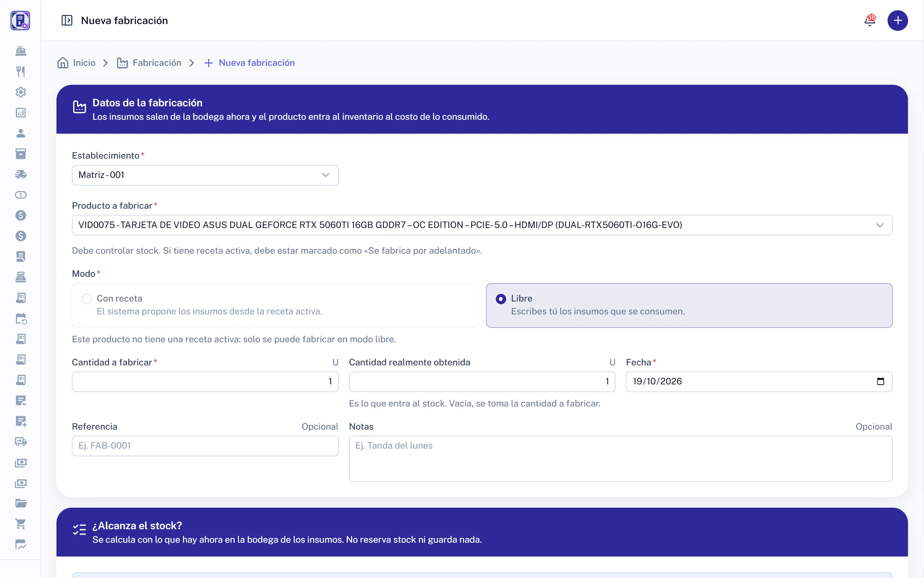Select the Libre mode radio
The image size is (924, 578).
(501, 299)
